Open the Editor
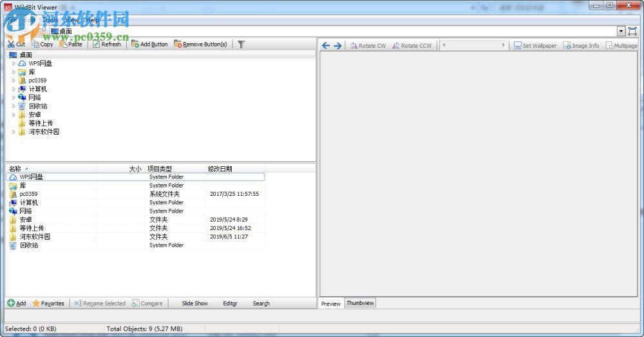644x337 pixels. click(230, 303)
